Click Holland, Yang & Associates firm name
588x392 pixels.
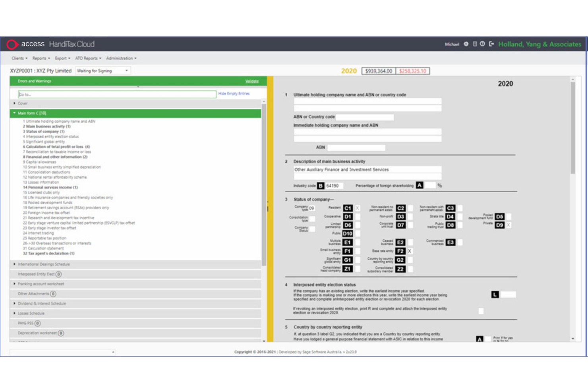tap(540, 44)
